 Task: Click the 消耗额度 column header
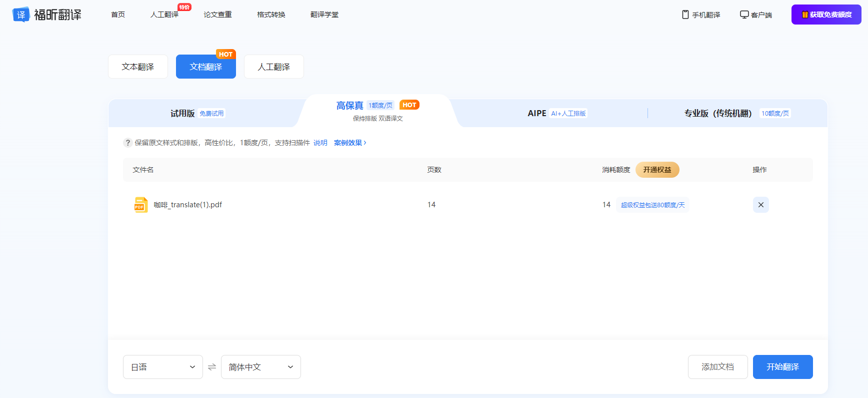[616, 170]
